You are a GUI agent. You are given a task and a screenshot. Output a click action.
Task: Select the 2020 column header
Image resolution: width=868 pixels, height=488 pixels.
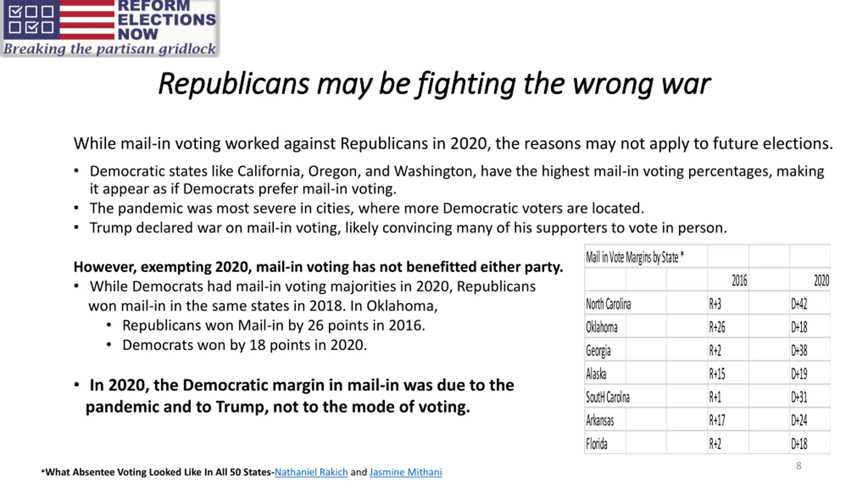pos(810,280)
